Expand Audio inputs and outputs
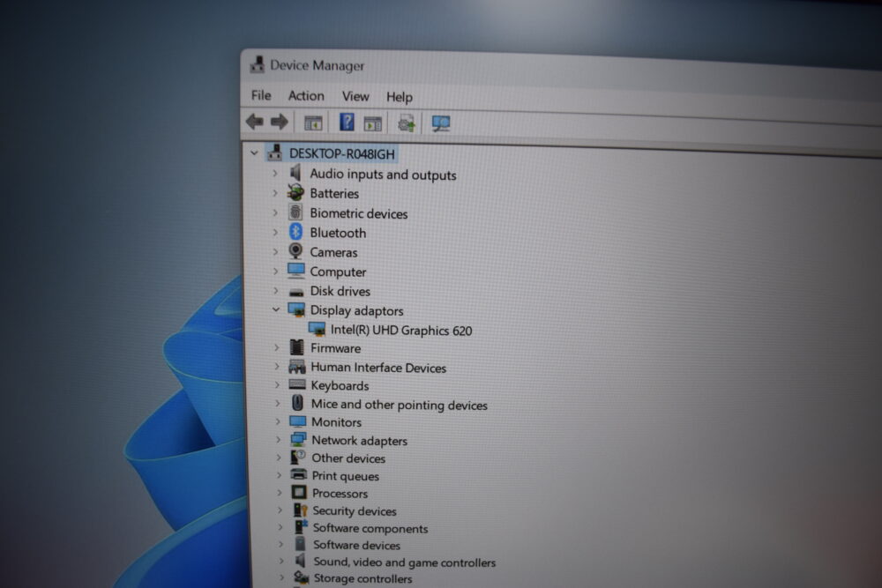The image size is (882, 588). [275, 173]
